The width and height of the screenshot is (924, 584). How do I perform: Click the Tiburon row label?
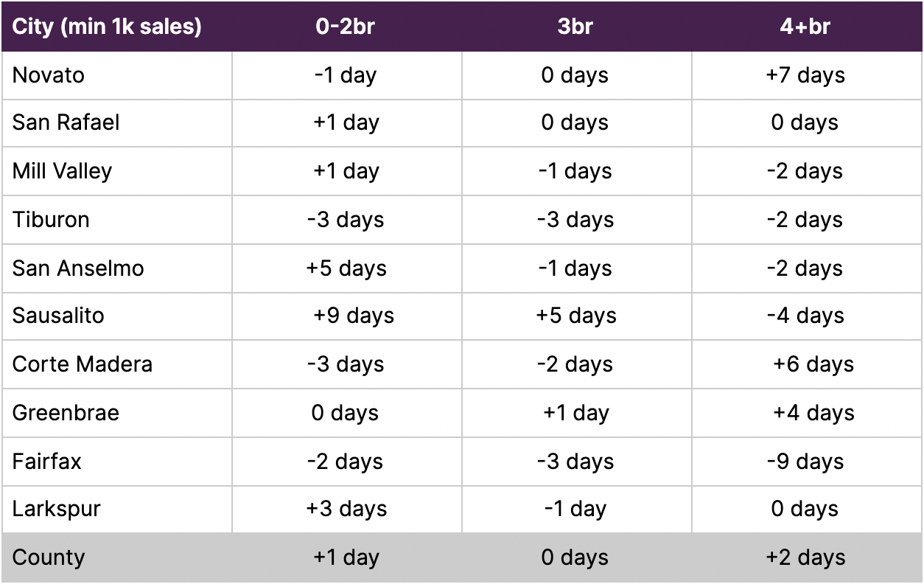[x=51, y=220]
